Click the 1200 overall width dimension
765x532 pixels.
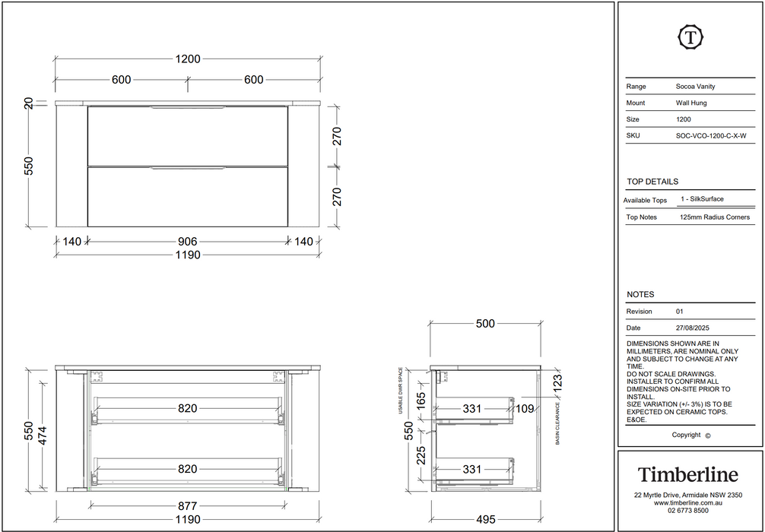click(188, 59)
